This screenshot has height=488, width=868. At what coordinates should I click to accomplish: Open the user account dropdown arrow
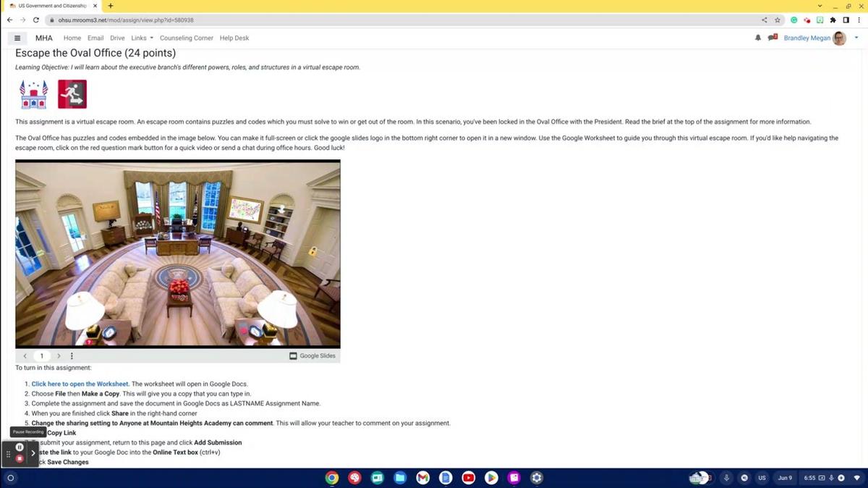coord(856,38)
